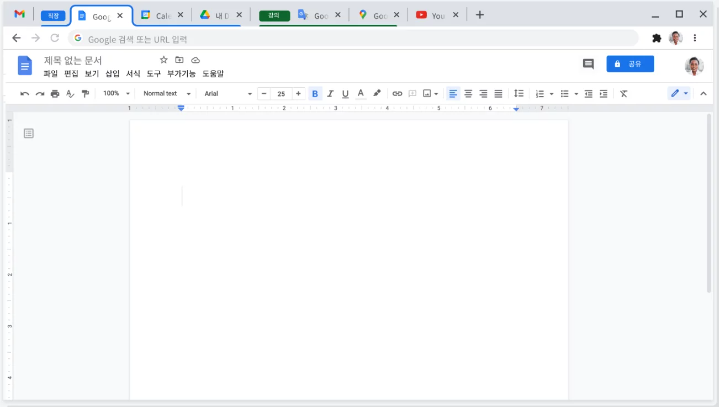Open highlight color picker
This screenshot has height=407, width=719.
[377, 93]
